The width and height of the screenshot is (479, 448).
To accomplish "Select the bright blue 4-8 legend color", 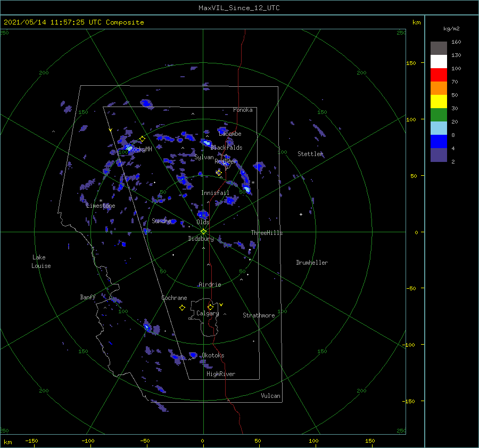I will click(x=439, y=141).
